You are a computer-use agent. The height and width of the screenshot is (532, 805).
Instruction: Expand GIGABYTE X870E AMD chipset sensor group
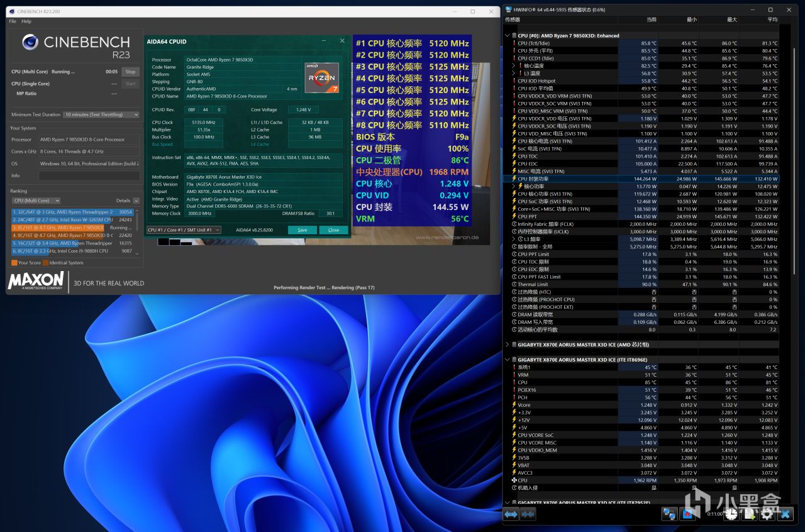pyautogui.click(x=508, y=345)
